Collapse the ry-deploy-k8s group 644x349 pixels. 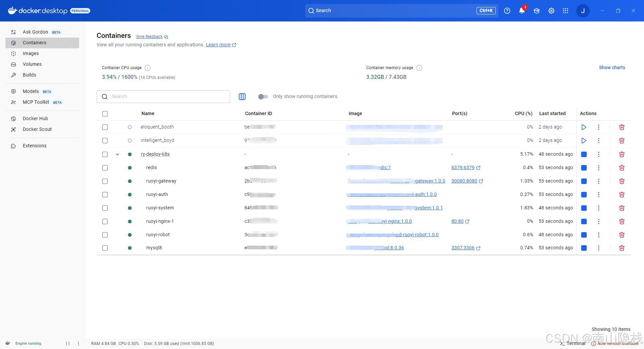click(x=117, y=154)
